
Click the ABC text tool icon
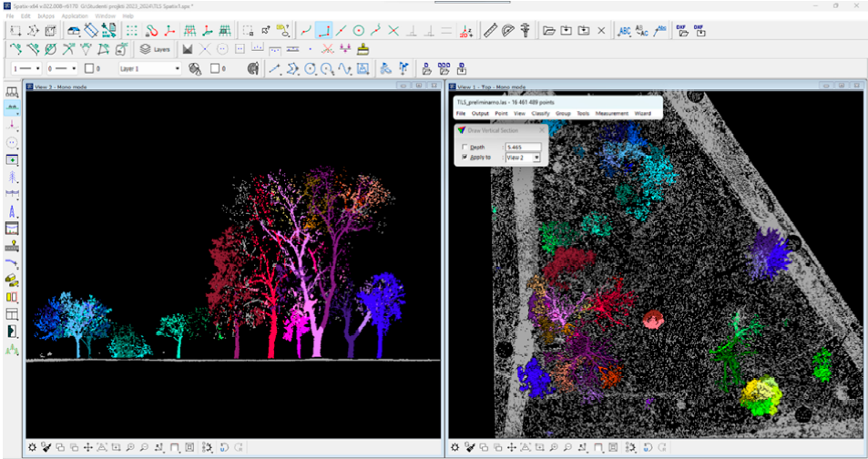625,30
